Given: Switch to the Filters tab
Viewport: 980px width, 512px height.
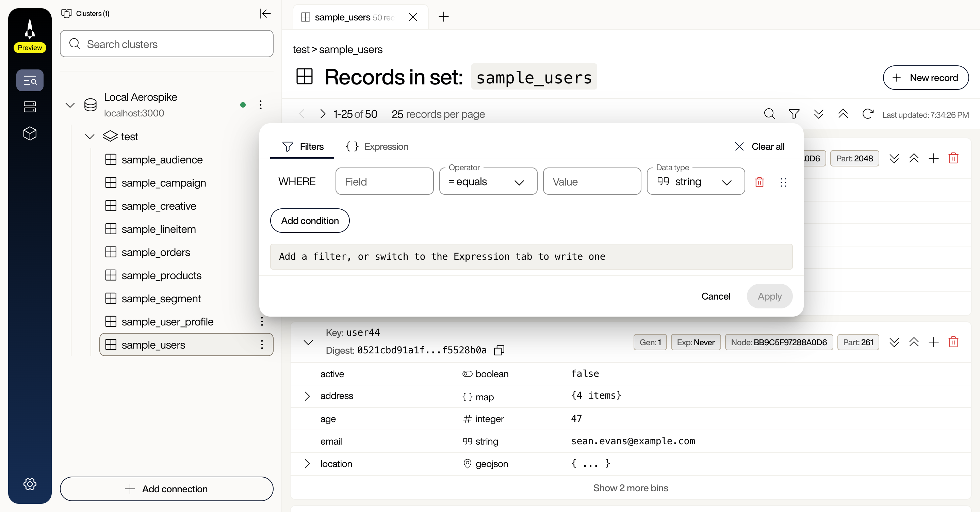Looking at the screenshot, I should coord(302,147).
